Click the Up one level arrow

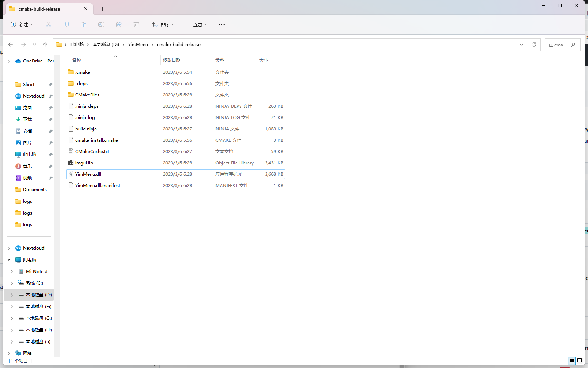(x=45, y=44)
